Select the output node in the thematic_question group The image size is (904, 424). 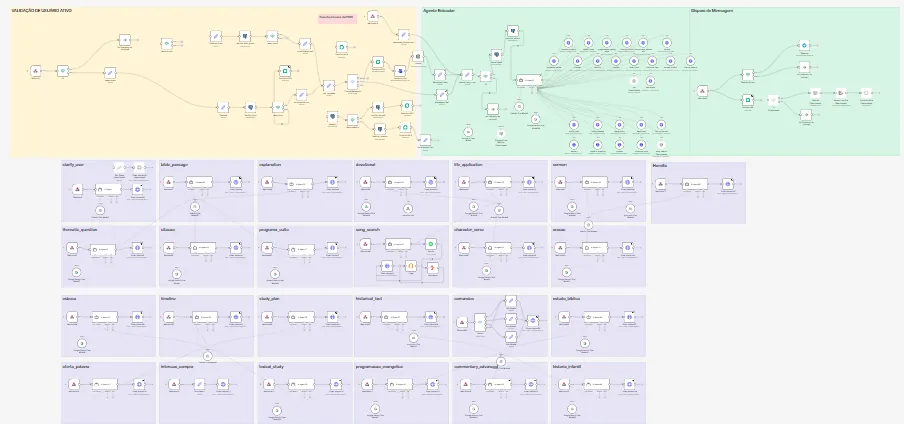point(138,246)
